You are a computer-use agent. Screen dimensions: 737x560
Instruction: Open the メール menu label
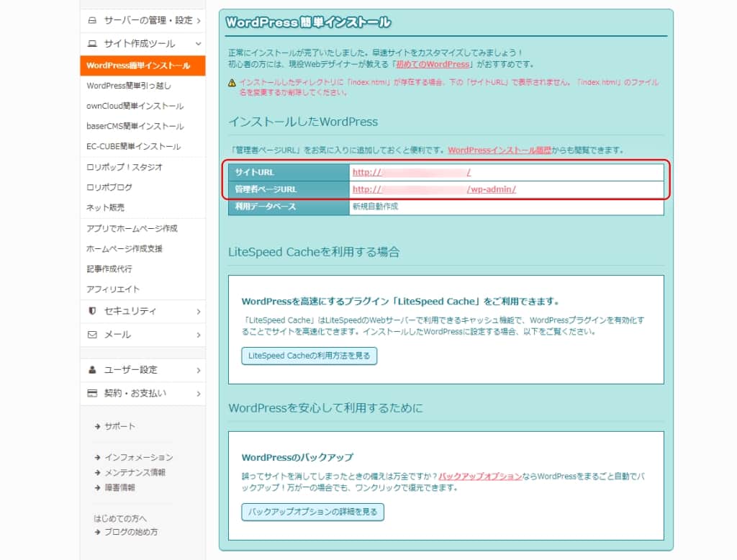pos(117,334)
